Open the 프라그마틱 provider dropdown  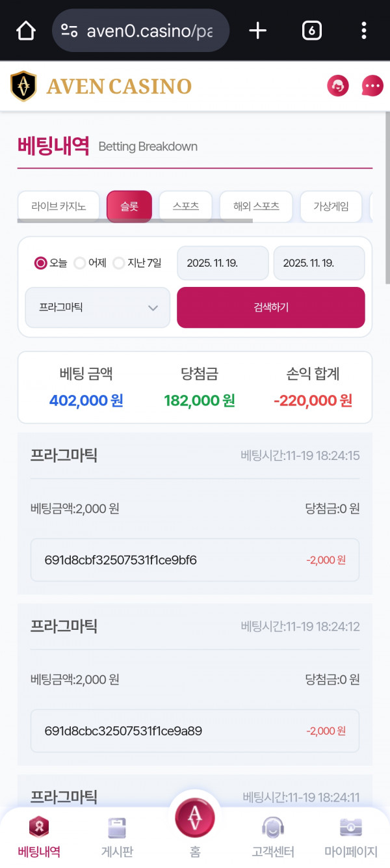(97, 307)
